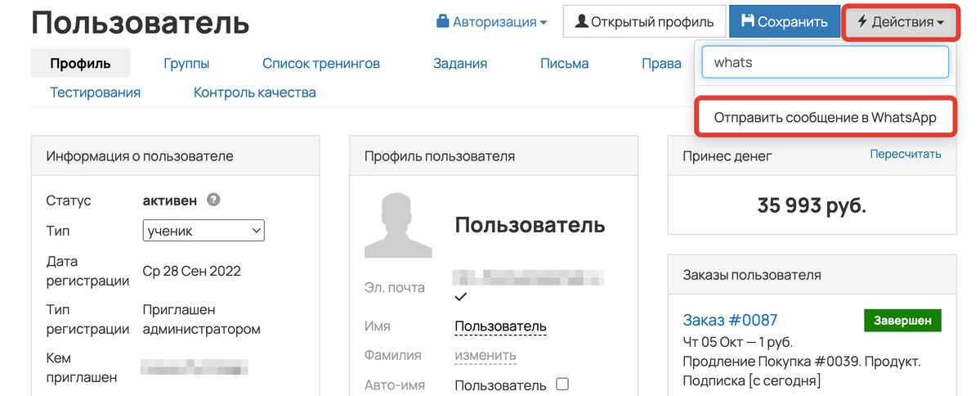Click the Принес денег heading
The width and height of the screenshot is (980, 396).
pos(727,155)
